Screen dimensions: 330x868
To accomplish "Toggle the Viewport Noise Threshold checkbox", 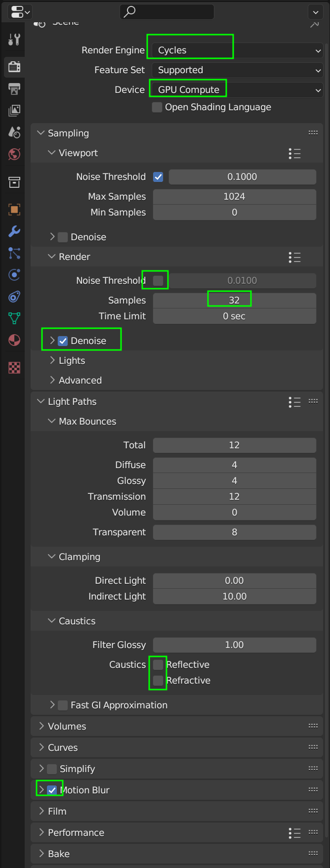I will [x=158, y=177].
